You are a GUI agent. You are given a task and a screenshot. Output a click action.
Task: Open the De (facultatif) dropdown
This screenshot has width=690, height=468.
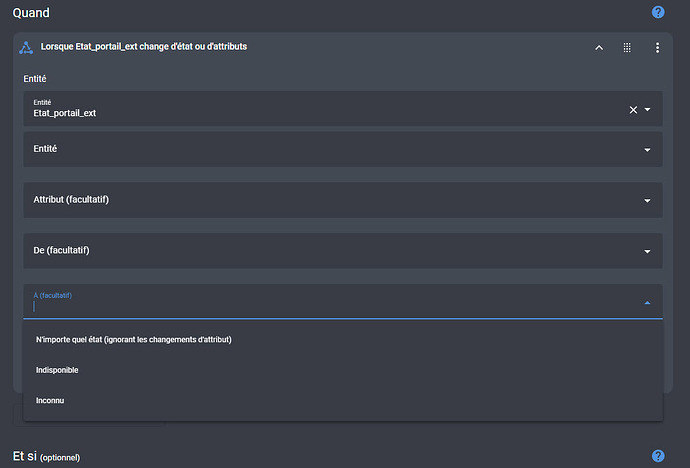point(343,251)
